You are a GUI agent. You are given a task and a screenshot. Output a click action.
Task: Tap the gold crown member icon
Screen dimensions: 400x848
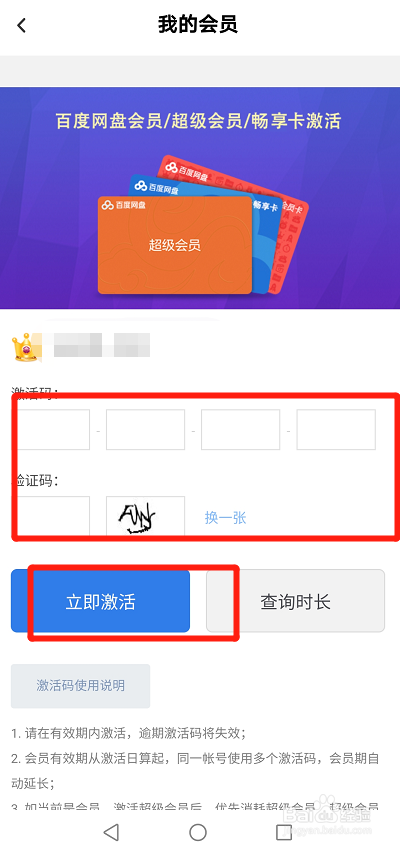(26, 347)
